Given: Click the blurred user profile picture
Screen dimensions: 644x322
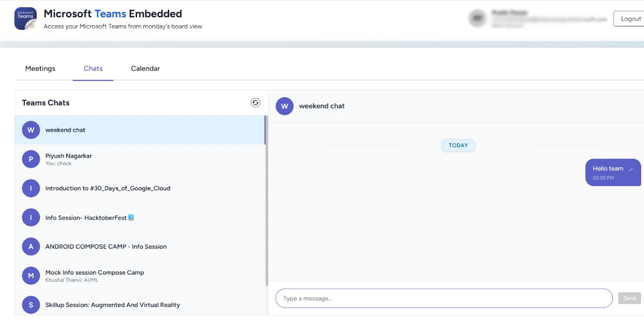Looking at the screenshot, I should [477, 18].
